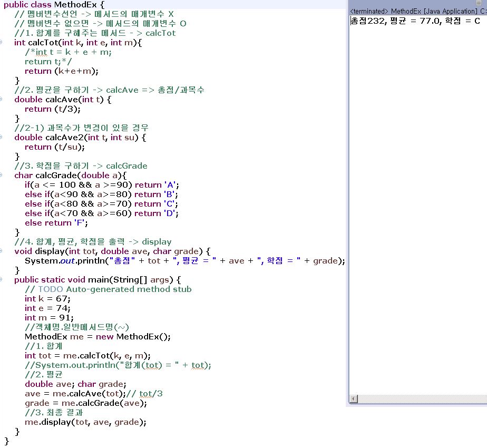Viewport: 487px width, 448px height.
Task: Click the 'TODO Auto-generated method stub' comment
Action: point(108,289)
